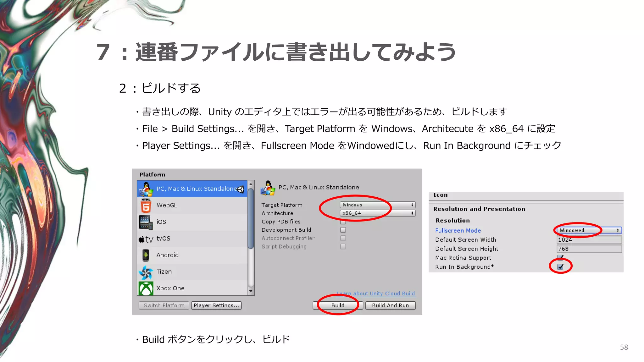Image resolution: width=644 pixels, height=362 pixels.
Task: Toggle the Run In Background checkbox
Action: coord(560,267)
